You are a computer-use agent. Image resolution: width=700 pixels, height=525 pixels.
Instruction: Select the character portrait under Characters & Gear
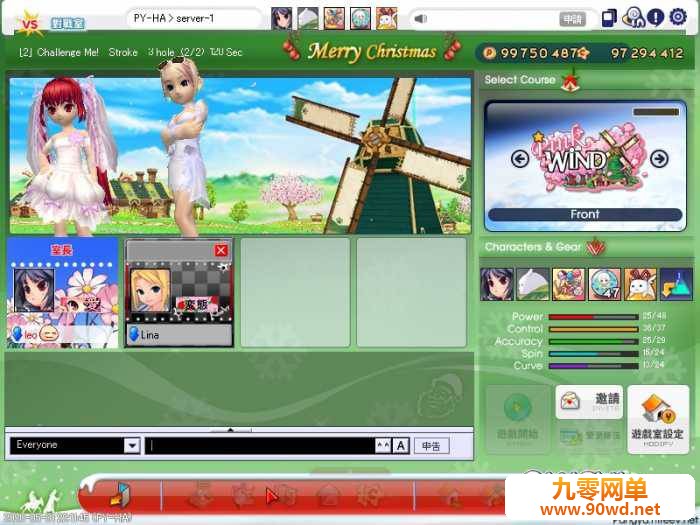click(x=496, y=284)
